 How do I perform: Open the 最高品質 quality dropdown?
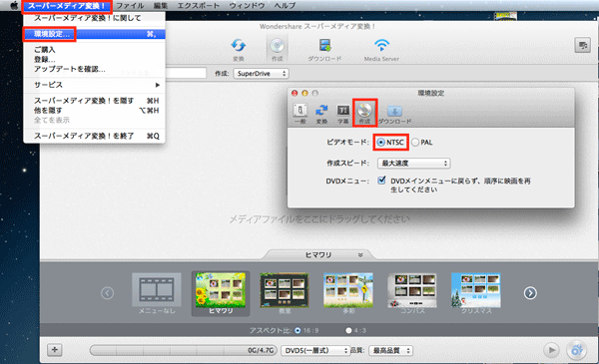tap(390, 350)
